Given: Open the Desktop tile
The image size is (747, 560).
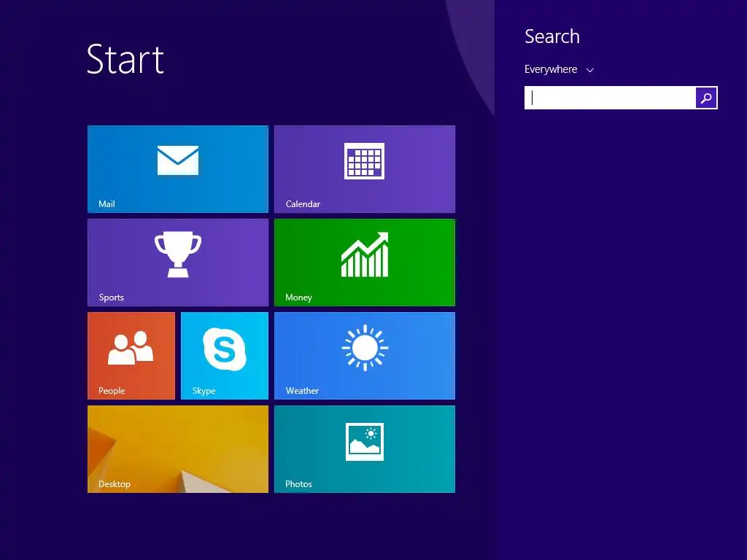Looking at the screenshot, I should pos(178,449).
